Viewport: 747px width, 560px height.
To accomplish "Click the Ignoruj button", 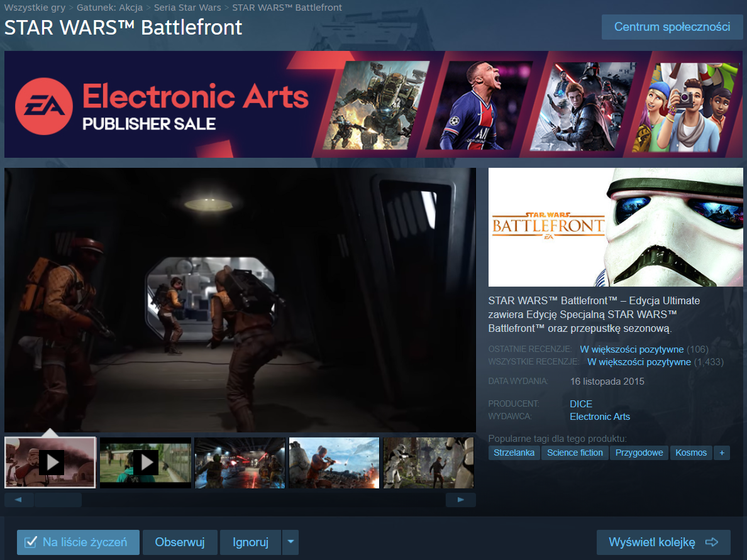I will [250, 542].
